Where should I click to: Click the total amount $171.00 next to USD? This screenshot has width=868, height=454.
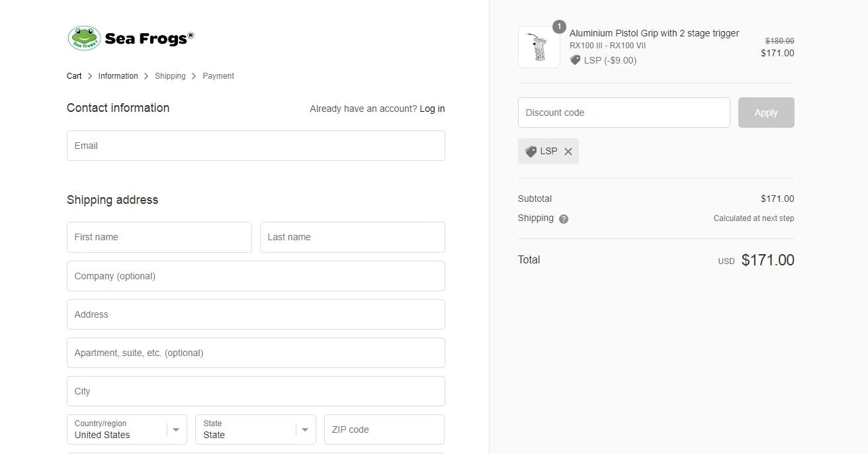click(768, 260)
